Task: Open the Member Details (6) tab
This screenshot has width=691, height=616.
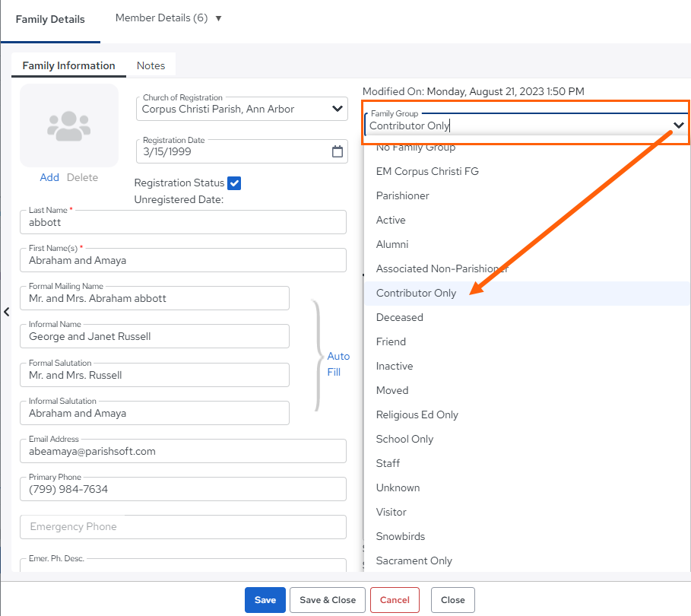Action: point(161,18)
